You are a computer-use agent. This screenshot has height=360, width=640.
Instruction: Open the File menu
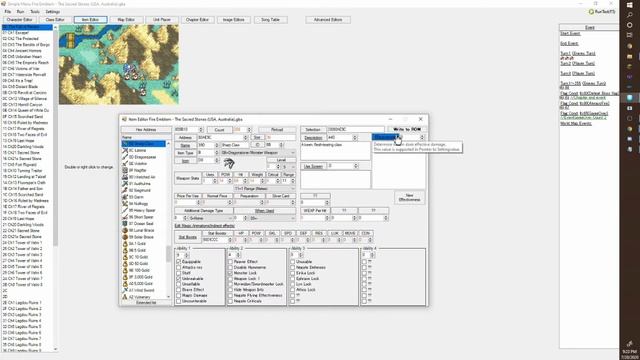click(8, 12)
